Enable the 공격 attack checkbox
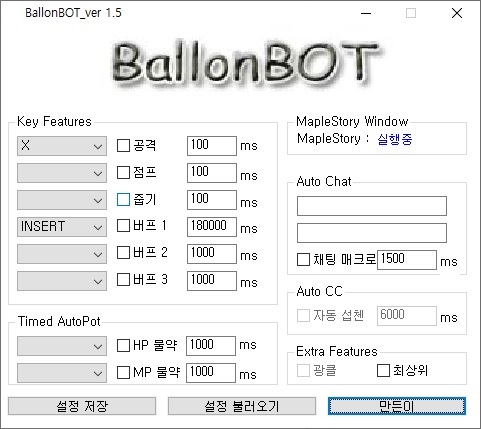Viewport: 481px width, 429px height. 123,146
